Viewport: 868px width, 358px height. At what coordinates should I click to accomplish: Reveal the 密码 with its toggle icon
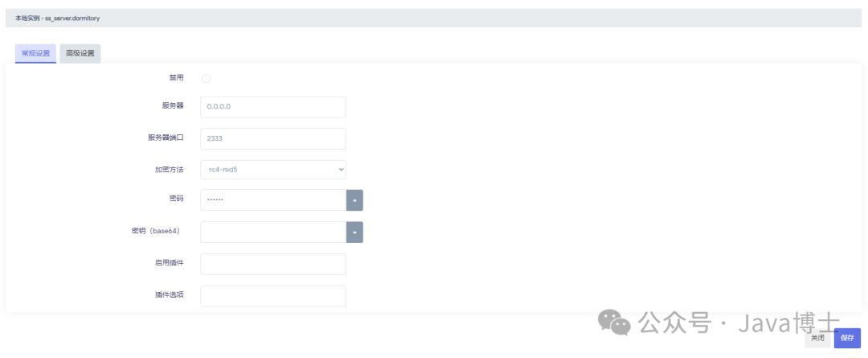[354, 200]
